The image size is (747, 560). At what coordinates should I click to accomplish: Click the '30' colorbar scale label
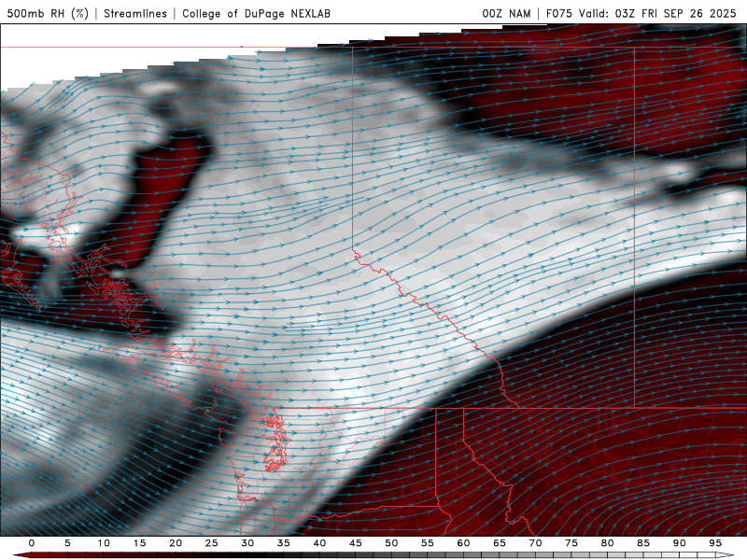[247, 543]
